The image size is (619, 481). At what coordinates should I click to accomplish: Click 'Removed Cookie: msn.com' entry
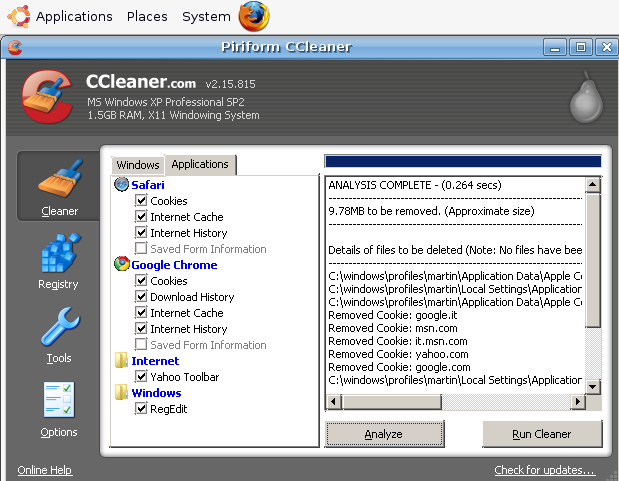393,328
